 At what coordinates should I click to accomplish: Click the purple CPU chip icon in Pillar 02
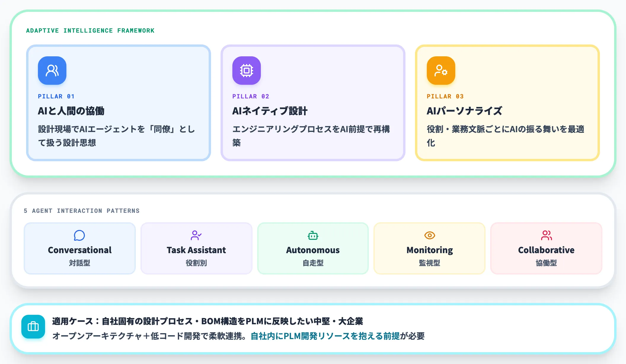click(x=247, y=71)
